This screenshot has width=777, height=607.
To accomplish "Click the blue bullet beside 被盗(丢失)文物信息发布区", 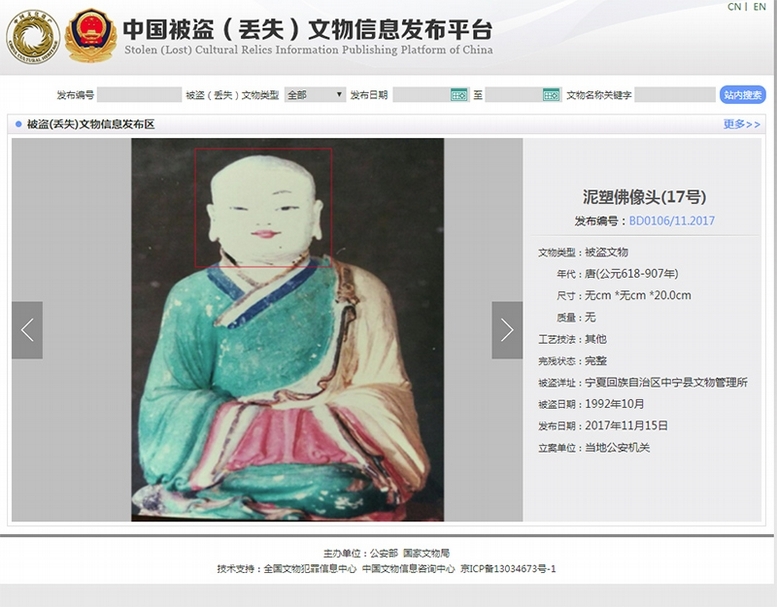I will [19, 124].
